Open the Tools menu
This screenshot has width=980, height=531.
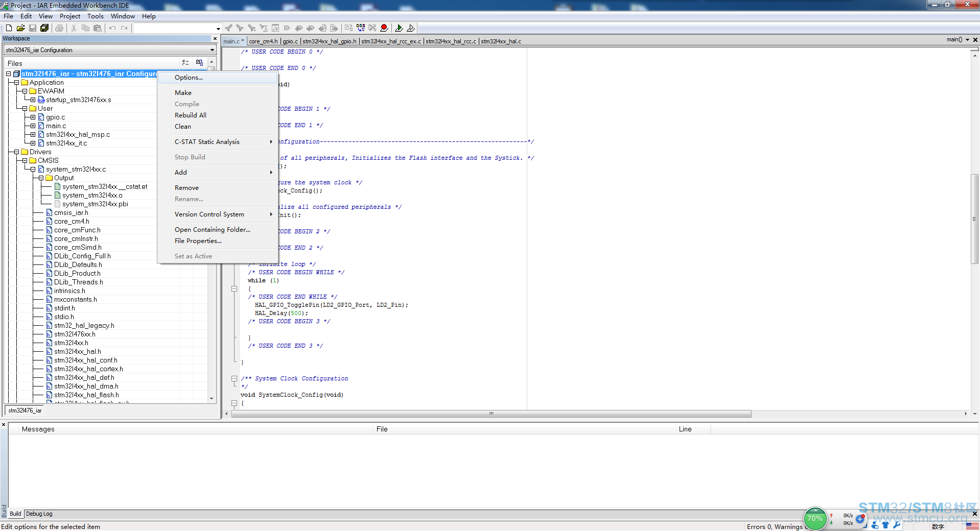96,16
